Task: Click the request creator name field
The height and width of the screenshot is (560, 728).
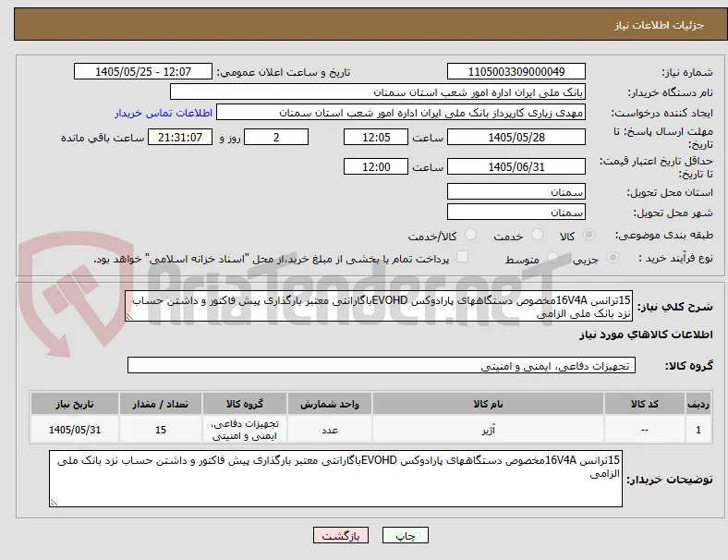Action: click(x=401, y=113)
